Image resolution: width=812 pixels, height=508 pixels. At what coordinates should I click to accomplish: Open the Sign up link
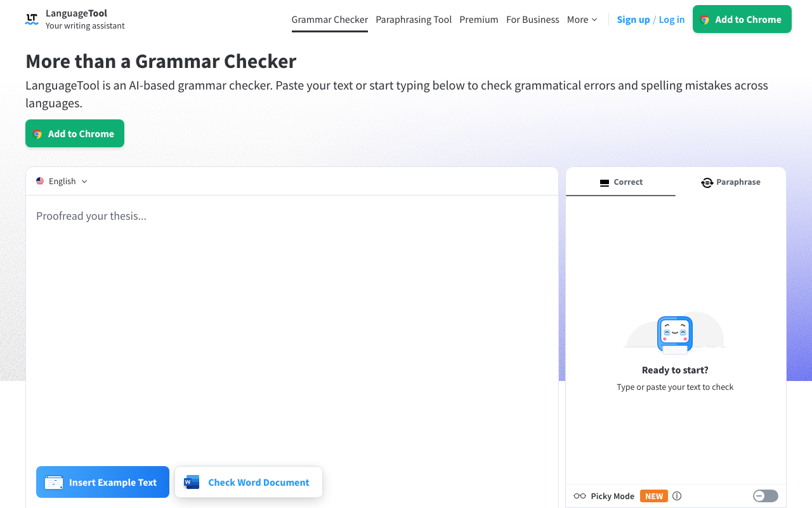tap(633, 19)
